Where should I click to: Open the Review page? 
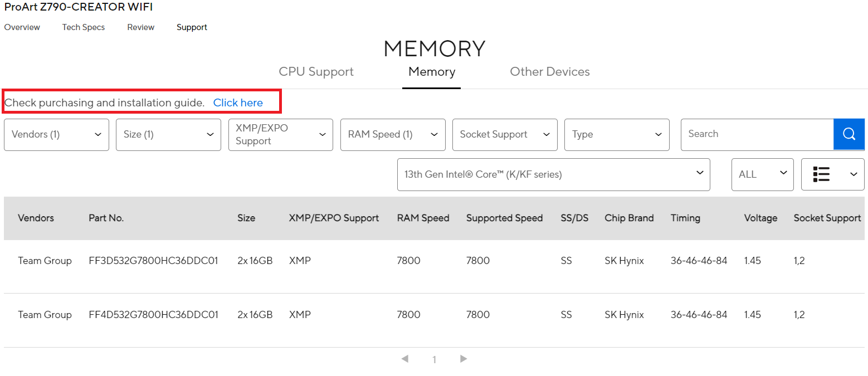point(141,27)
